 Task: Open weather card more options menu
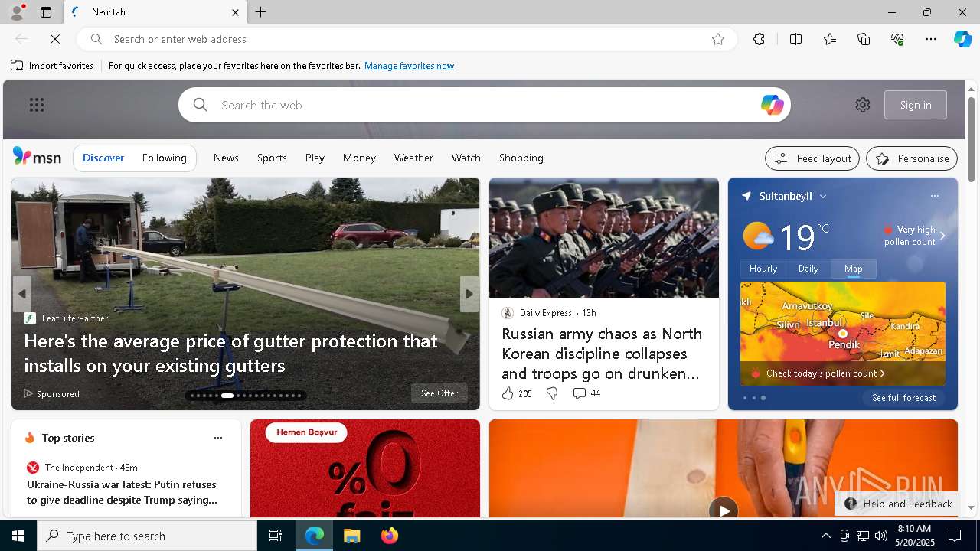coord(934,196)
